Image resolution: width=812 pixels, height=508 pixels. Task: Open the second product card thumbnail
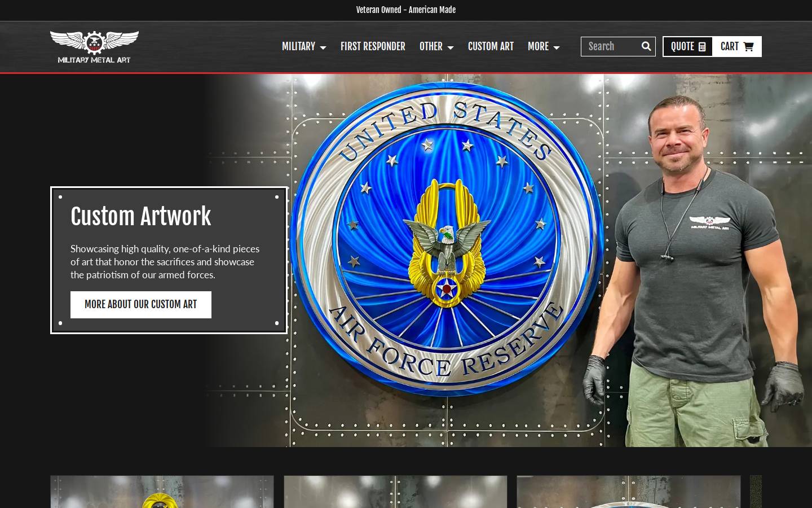click(395, 492)
